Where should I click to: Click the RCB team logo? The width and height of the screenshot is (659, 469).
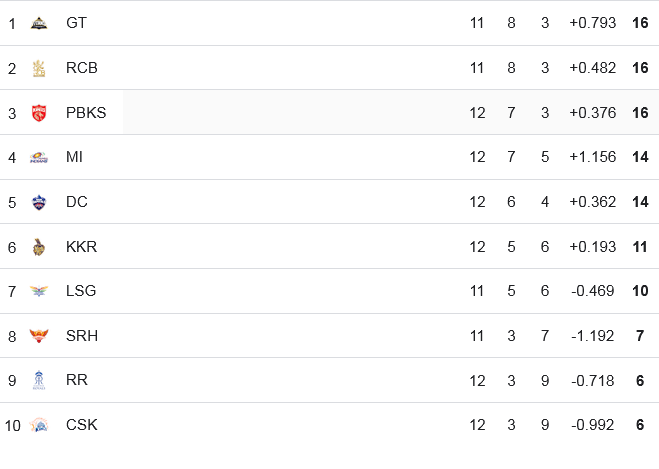point(39,68)
